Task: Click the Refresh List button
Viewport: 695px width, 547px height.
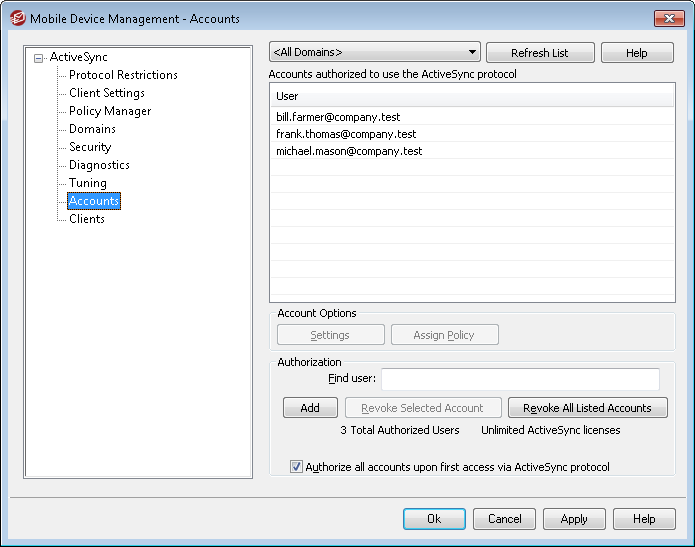Action: 540,53
